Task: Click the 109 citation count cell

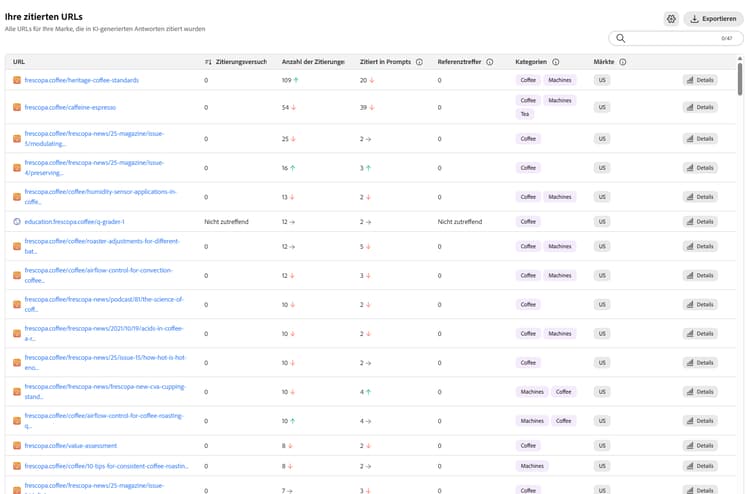Action: click(290, 80)
